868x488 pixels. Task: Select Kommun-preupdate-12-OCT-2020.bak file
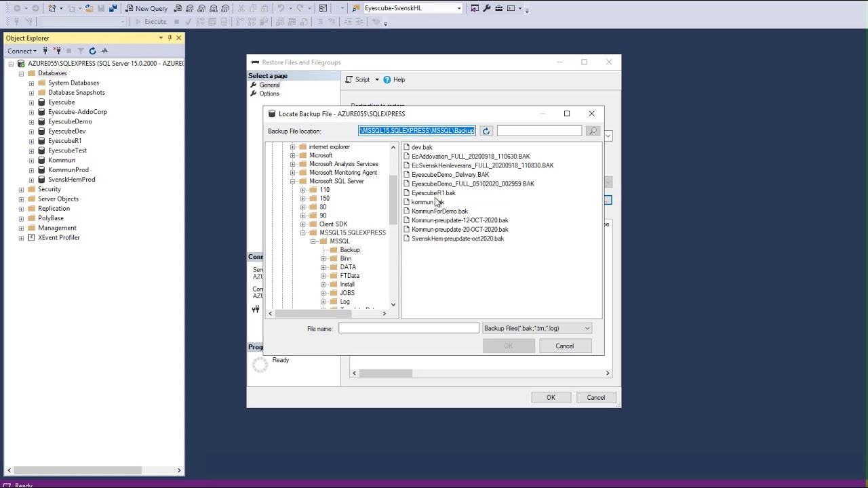tap(460, 220)
